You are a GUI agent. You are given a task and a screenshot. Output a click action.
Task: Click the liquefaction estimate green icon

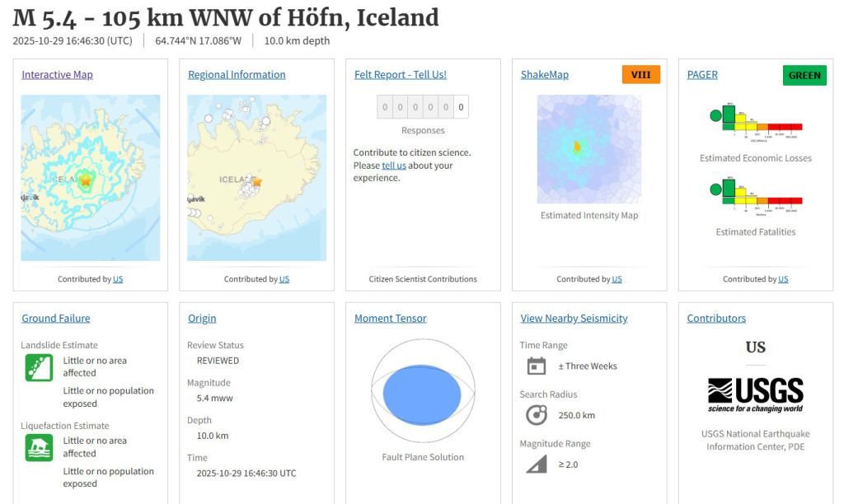tap(39, 447)
